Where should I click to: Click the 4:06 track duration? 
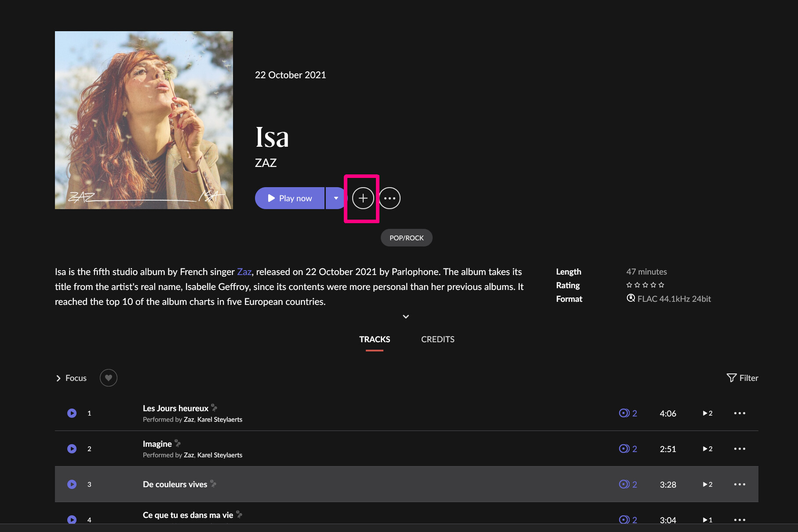tap(668, 413)
